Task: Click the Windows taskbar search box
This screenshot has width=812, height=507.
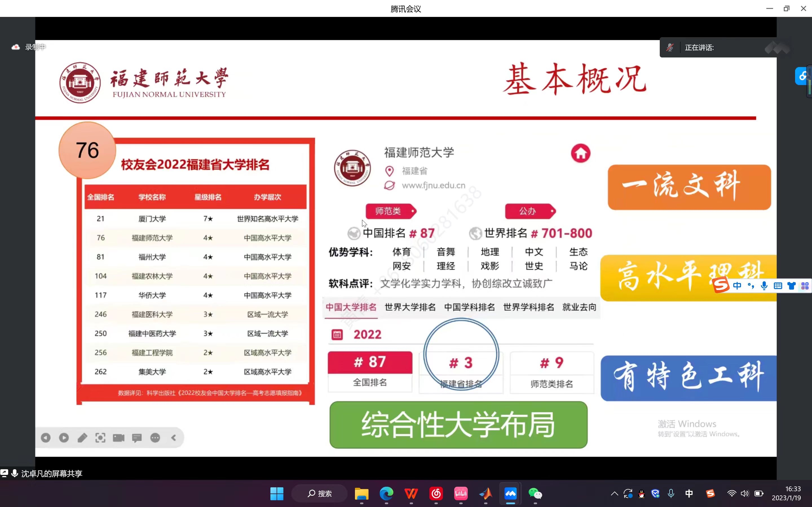Action: point(319,493)
